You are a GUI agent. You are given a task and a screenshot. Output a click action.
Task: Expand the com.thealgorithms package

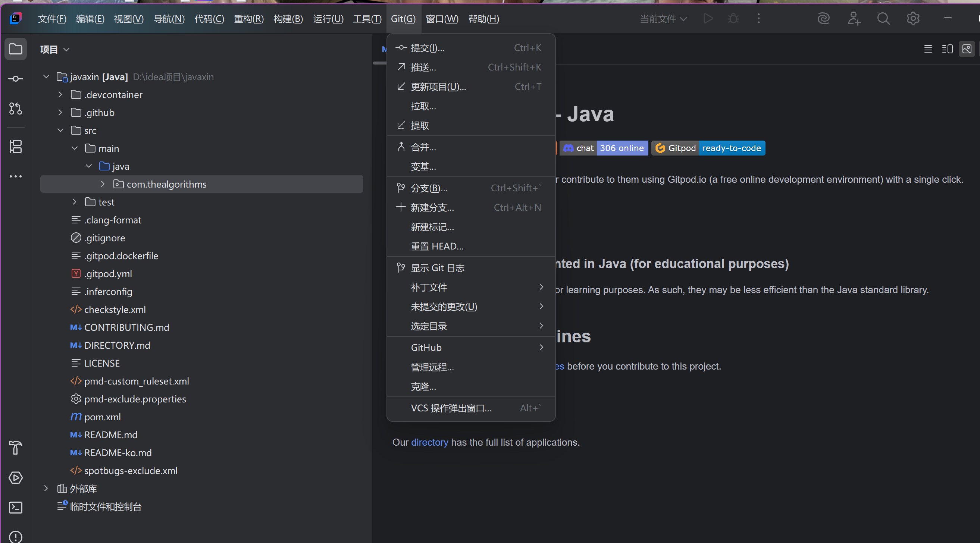[x=103, y=184]
